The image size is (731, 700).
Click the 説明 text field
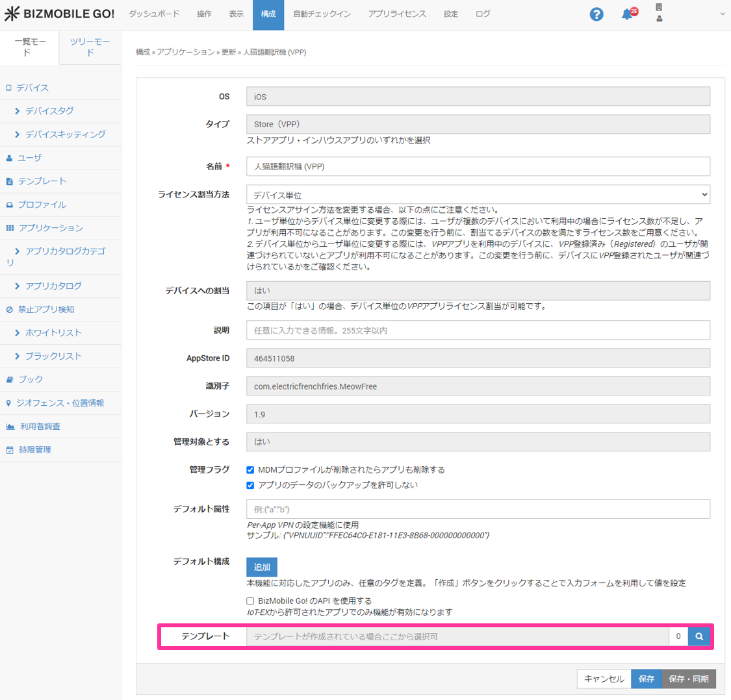(x=478, y=331)
